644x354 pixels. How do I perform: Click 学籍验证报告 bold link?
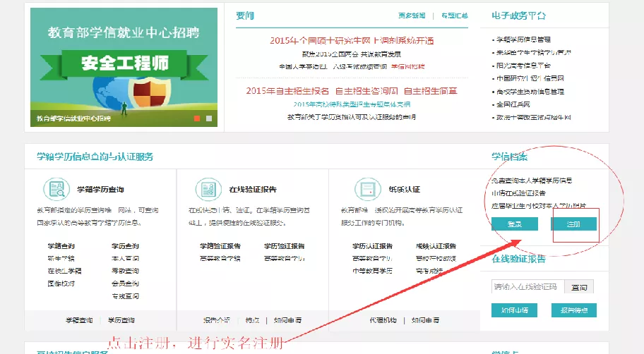pos(220,246)
